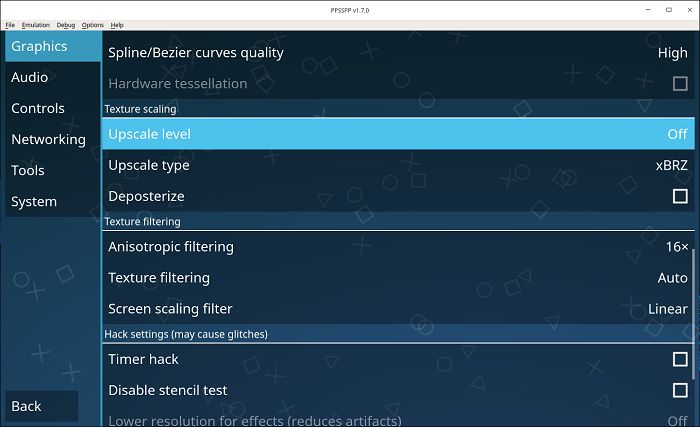Switch to the Networking settings tab
The image size is (700, 427).
click(53, 139)
